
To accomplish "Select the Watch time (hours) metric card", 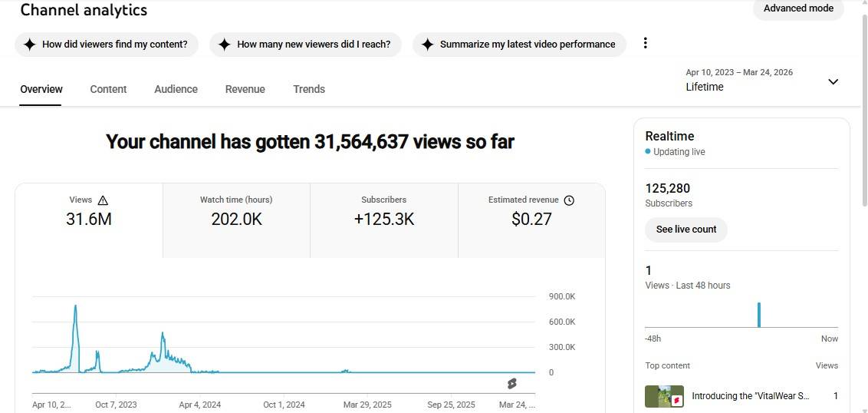I will click(236, 220).
